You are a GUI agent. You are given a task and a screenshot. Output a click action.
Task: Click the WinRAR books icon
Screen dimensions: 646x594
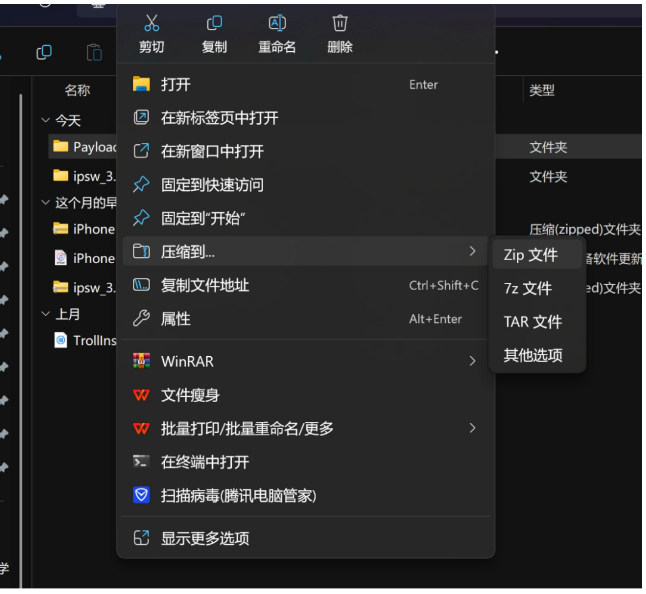[x=141, y=361]
